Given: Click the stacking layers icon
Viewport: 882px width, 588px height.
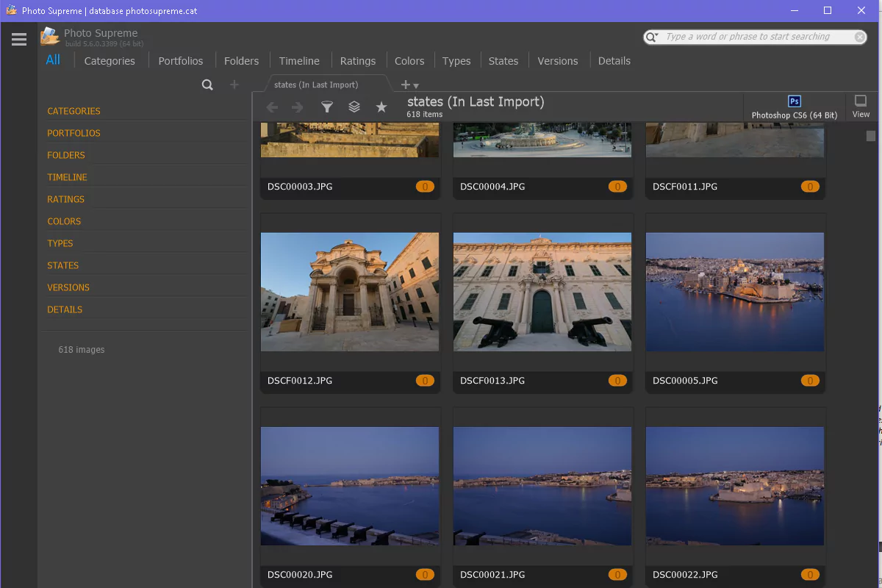Looking at the screenshot, I should click(354, 107).
